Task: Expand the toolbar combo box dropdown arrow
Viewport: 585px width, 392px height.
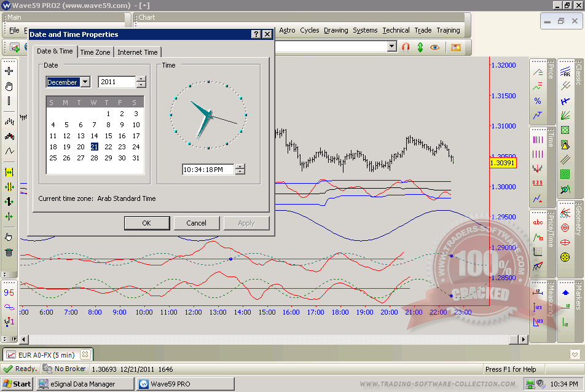Action: (391, 47)
